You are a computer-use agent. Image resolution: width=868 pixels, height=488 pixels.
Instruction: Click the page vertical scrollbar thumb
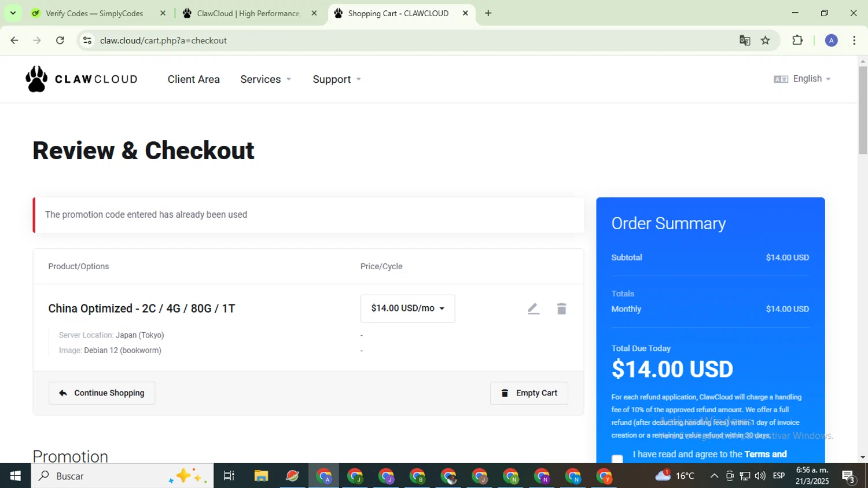863,110
